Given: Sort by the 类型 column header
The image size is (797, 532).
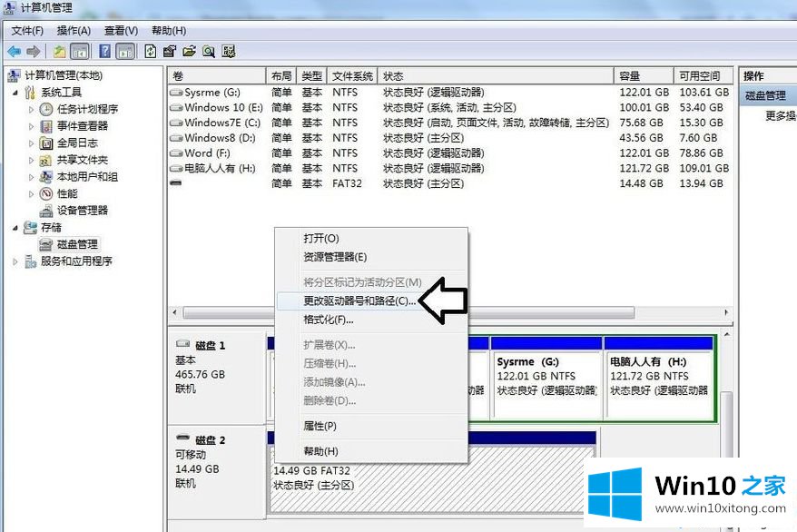Looking at the screenshot, I should pos(311,76).
